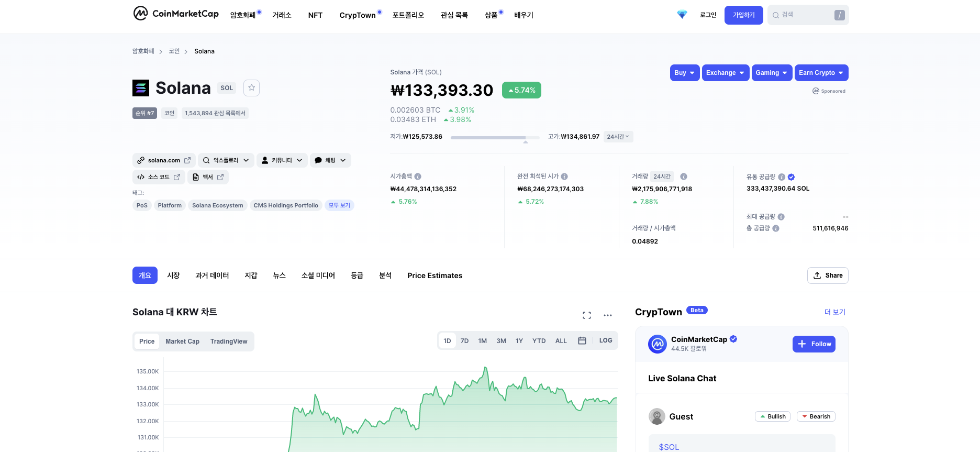This screenshot has width=980, height=452.
Task: Vote Bullish on Solana
Action: (773, 416)
